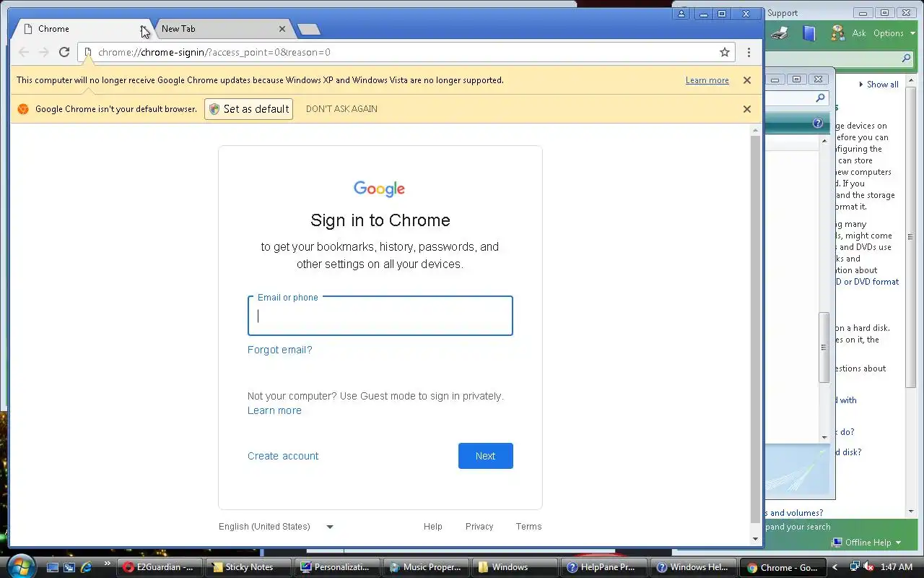The image size is (924, 578).
Task: Open the Chrome three-dot menu
Action: pyautogui.click(x=749, y=52)
